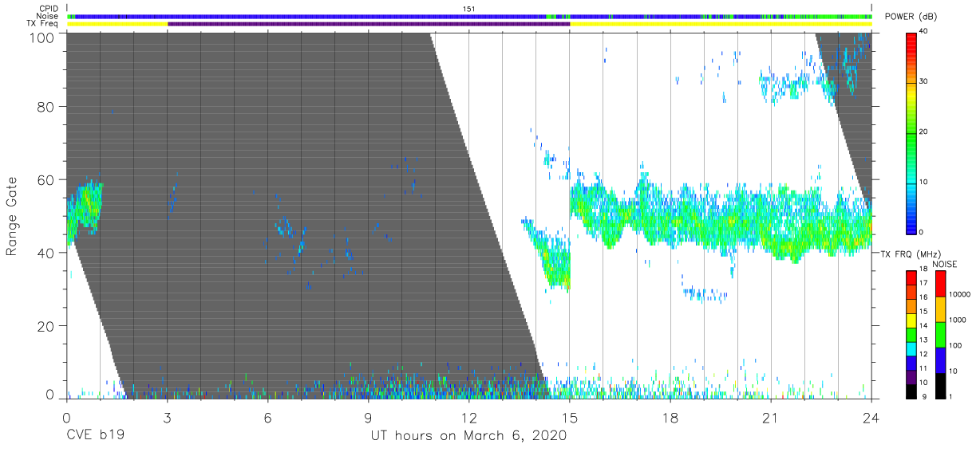Click the 'NOISE' legend title

945,264
